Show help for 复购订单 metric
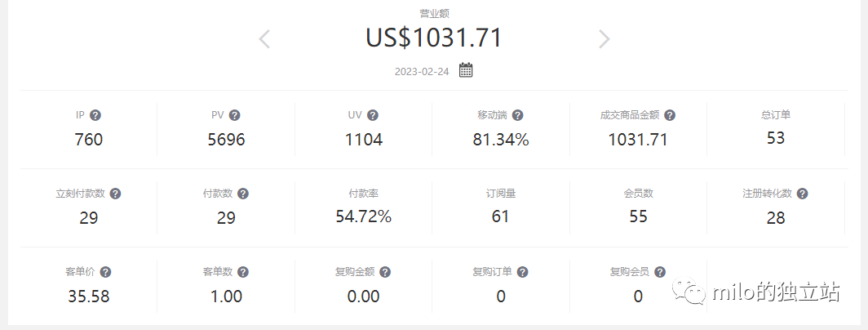The image size is (868, 330). pyautogui.click(x=523, y=272)
